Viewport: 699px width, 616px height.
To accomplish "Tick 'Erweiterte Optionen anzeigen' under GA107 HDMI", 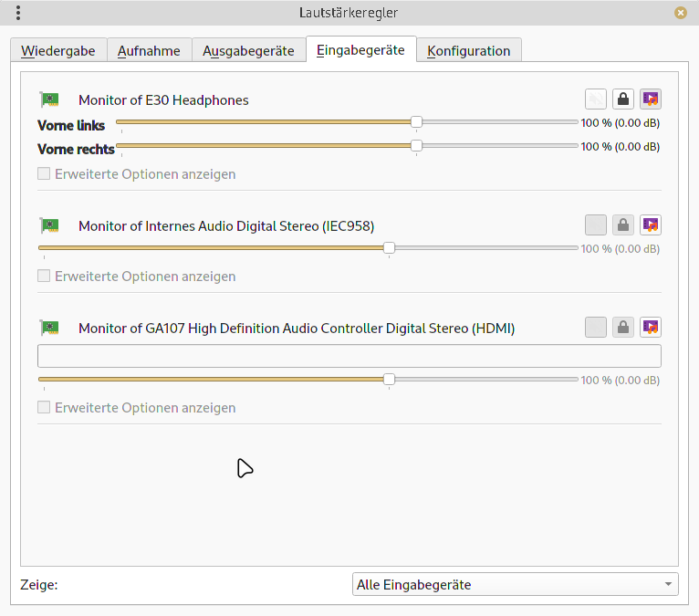I will tap(44, 407).
